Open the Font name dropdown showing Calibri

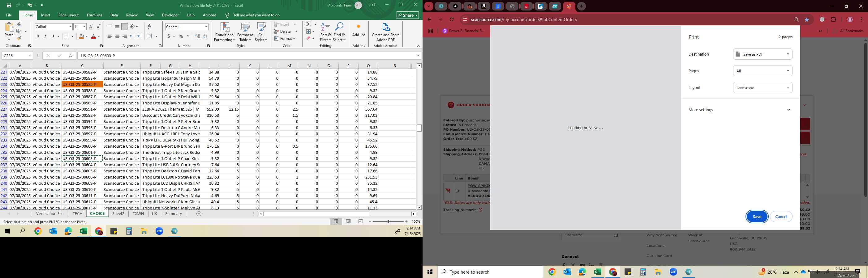click(x=70, y=27)
